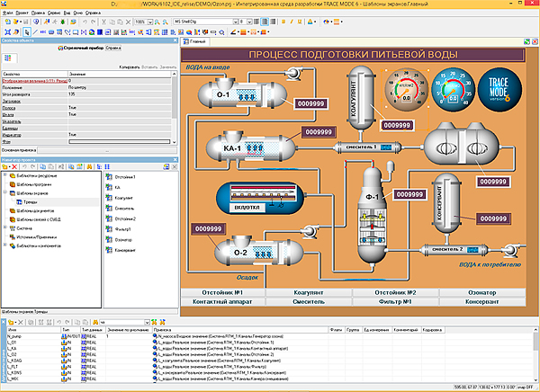
Task: Click the Озонатор button
Action: pos(482,292)
